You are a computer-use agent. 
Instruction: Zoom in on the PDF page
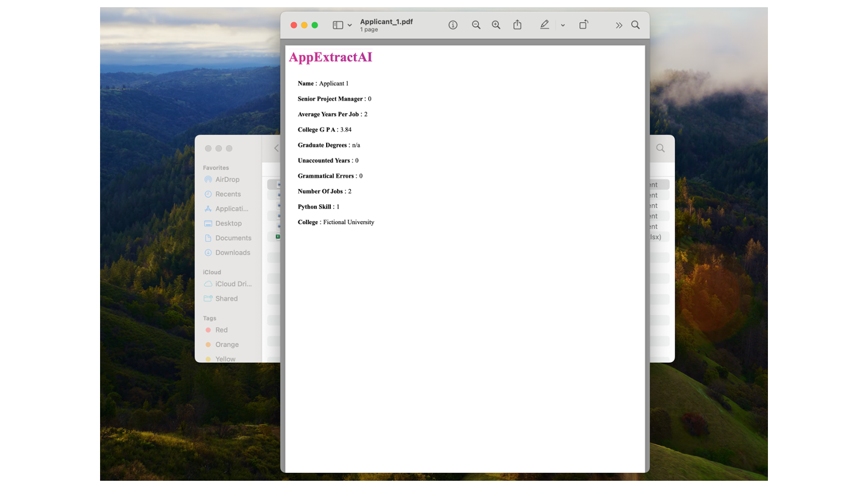click(496, 25)
